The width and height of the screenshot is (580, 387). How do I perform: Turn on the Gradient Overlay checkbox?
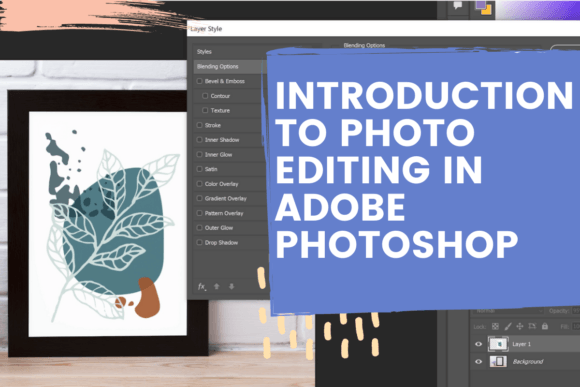click(x=199, y=198)
